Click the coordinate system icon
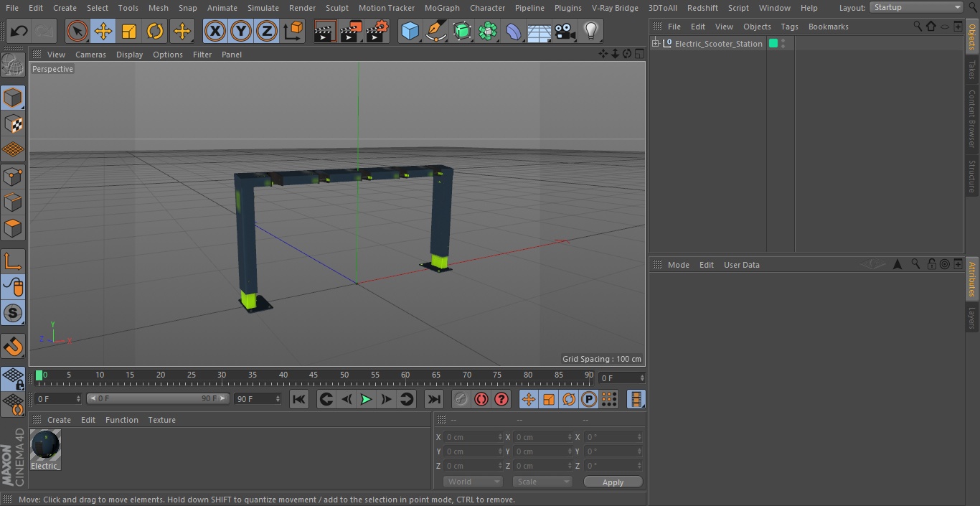Viewport: 980px width, 506px height. pos(293,31)
